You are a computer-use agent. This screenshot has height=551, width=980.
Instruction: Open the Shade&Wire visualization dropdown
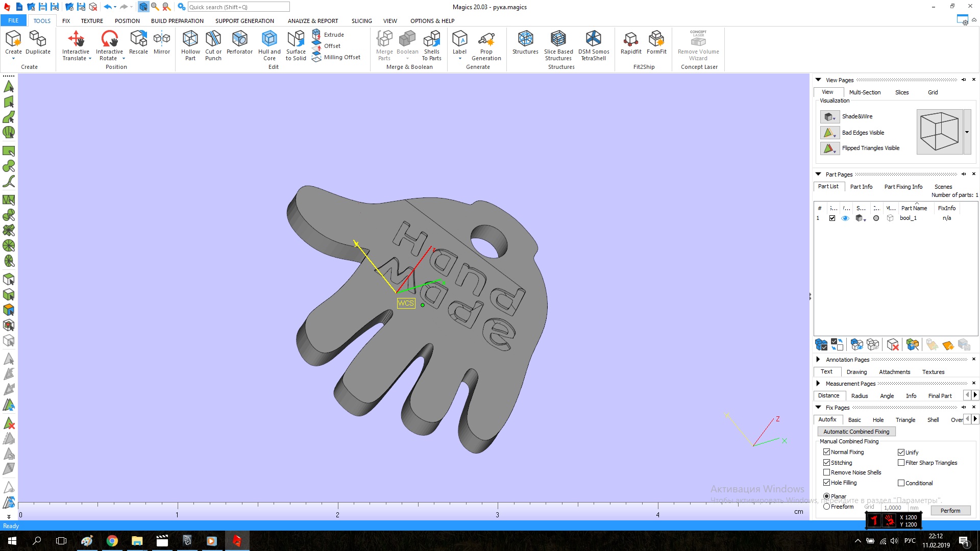834,118
